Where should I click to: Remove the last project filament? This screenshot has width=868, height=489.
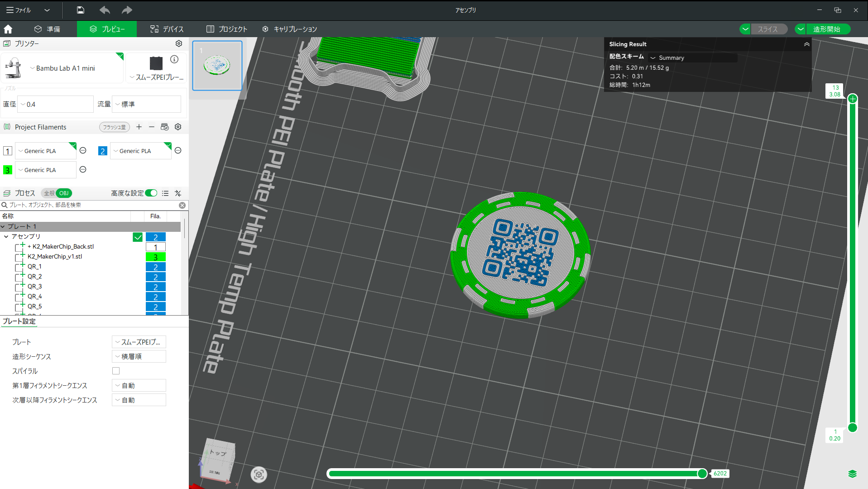pos(152,127)
